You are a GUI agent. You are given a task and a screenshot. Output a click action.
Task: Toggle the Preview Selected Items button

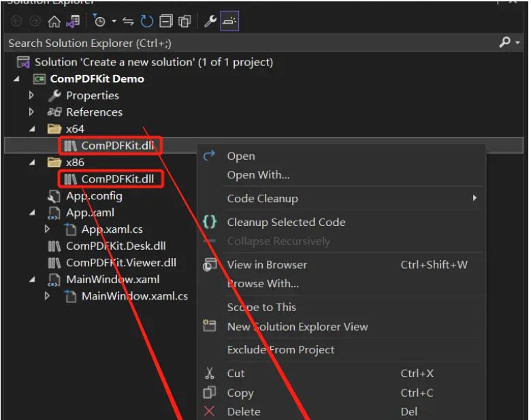point(230,21)
